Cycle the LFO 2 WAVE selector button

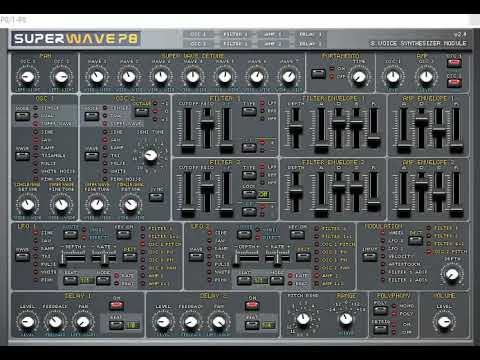pyautogui.click(x=196, y=257)
